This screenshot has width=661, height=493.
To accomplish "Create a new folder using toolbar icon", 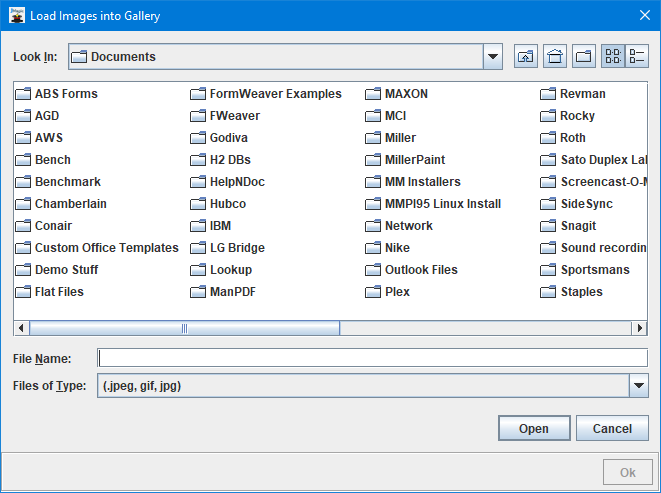I will (585, 57).
